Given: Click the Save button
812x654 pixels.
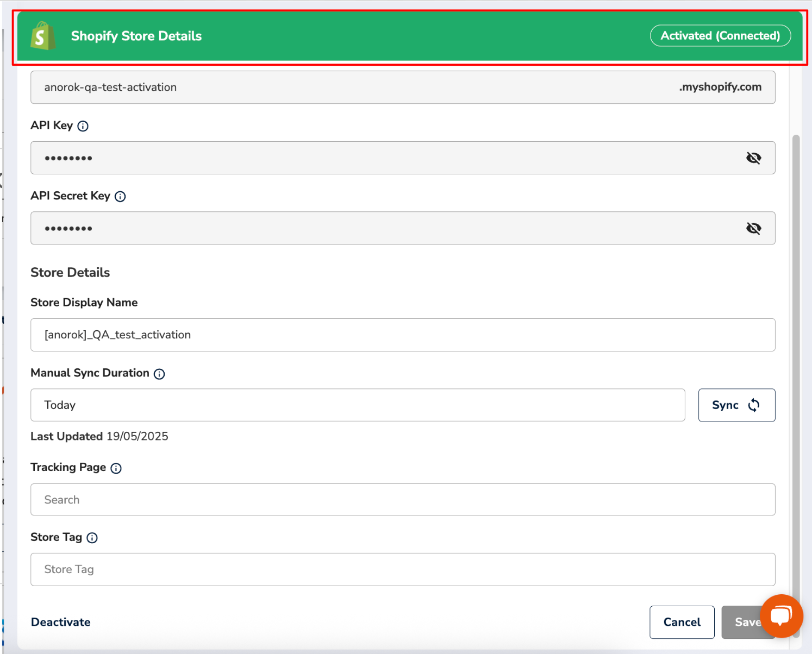Looking at the screenshot, I should (748, 622).
